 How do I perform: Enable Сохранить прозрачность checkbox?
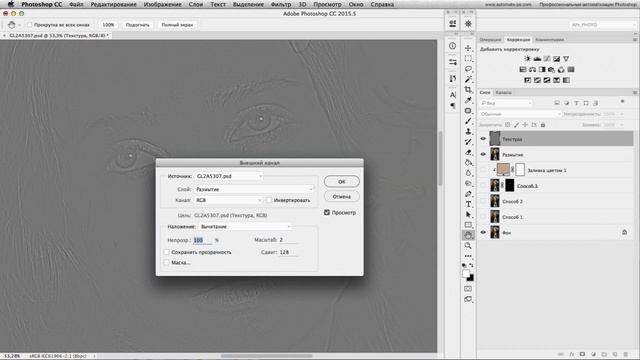(167, 252)
